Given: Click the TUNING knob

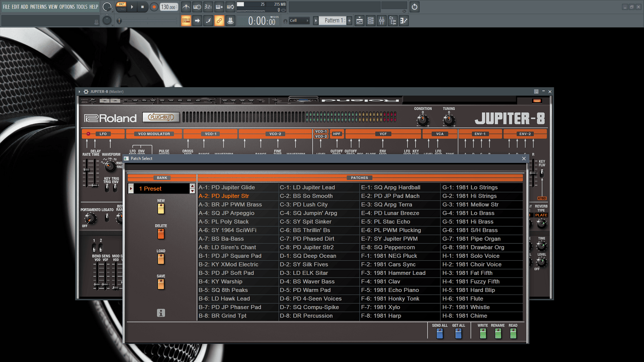Looking at the screenshot, I should 449,120.
